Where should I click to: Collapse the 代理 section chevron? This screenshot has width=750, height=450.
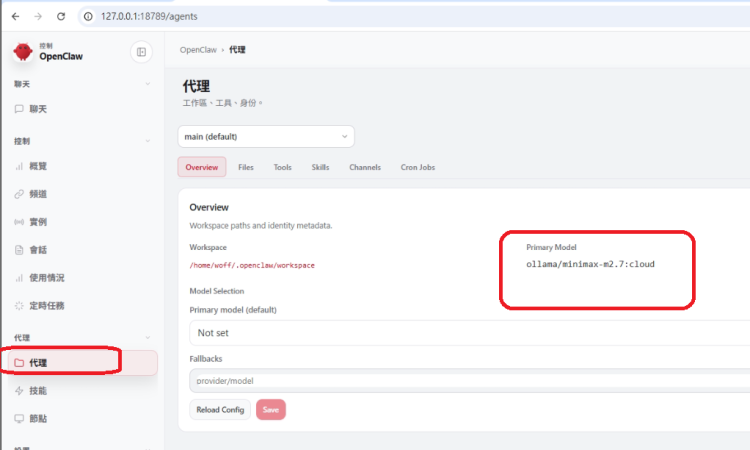click(148, 337)
